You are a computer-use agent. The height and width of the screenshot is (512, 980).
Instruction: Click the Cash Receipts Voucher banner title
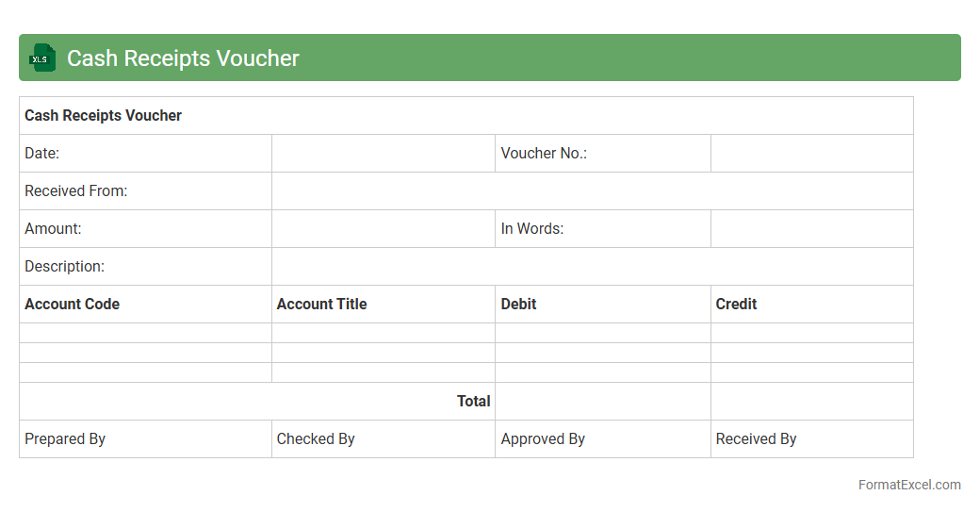point(183,58)
